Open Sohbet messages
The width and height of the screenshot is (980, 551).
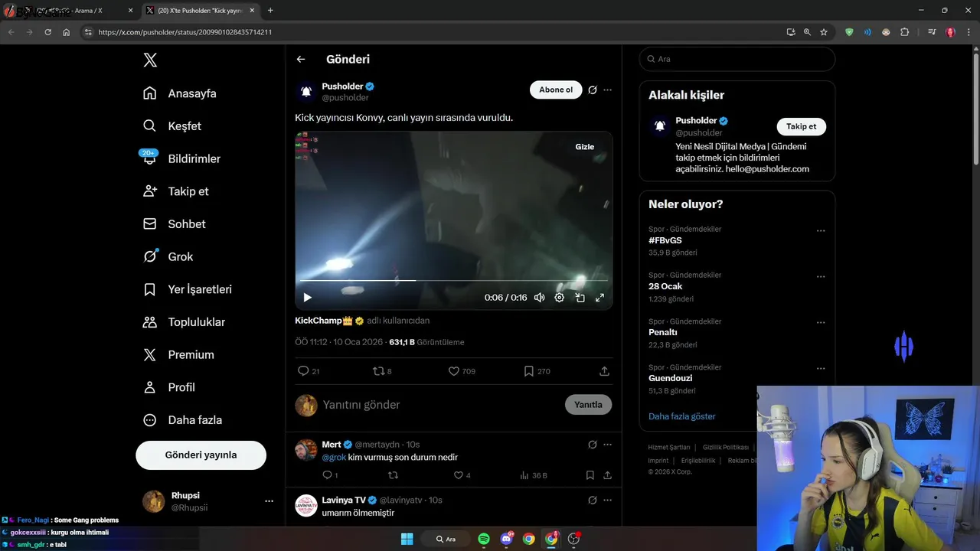[175, 224]
